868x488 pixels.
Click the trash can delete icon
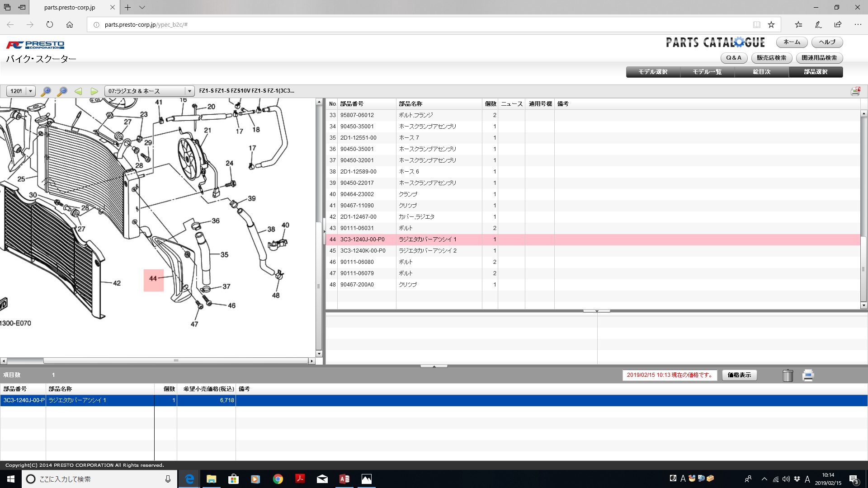click(788, 375)
